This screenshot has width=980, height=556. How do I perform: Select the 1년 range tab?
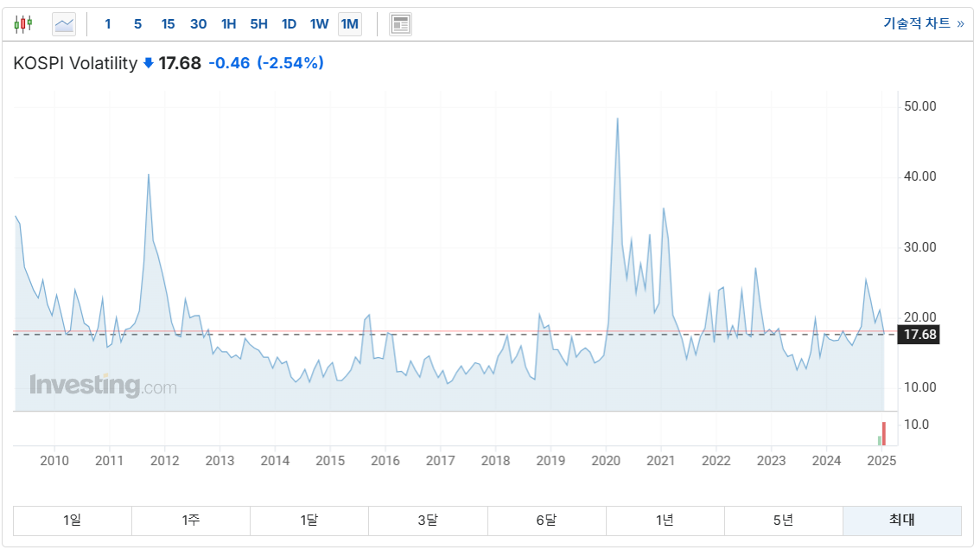pos(665,521)
